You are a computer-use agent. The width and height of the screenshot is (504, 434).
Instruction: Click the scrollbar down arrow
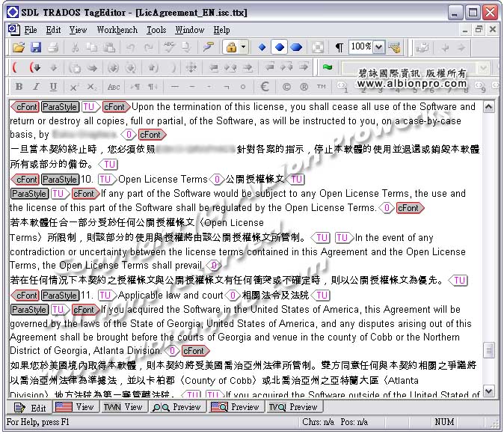pyautogui.click(x=488, y=391)
